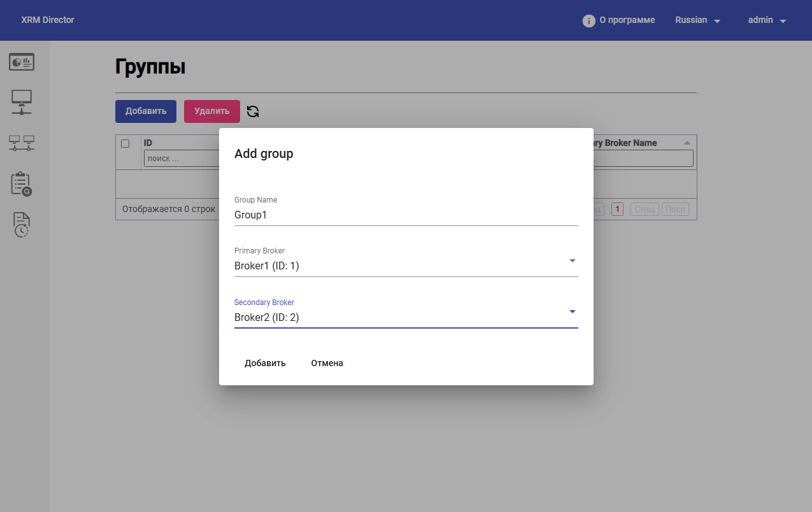
Task: Click Добавить button in the dialog
Action: pyautogui.click(x=265, y=363)
